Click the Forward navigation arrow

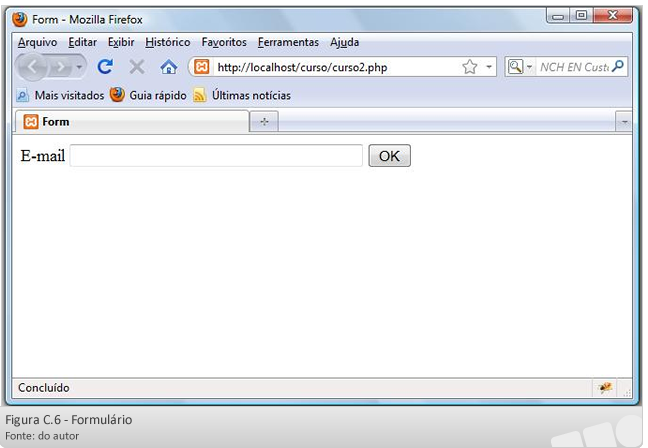[x=61, y=67]
